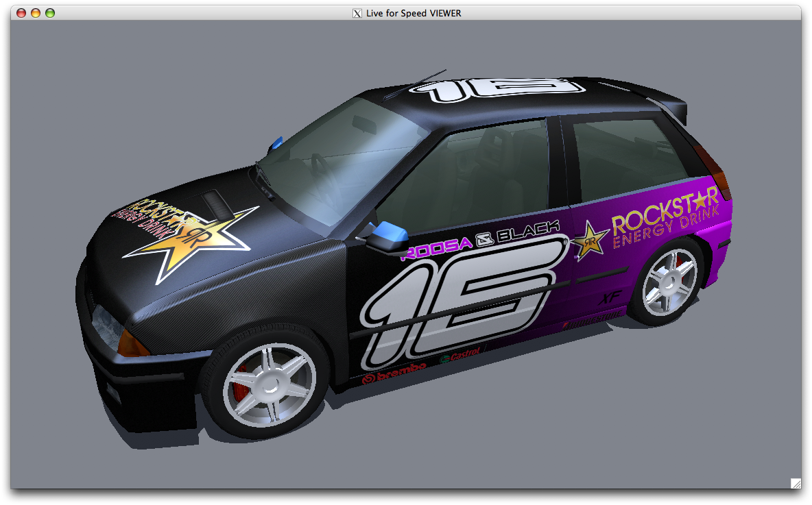The image size is (812, 505).
Task: Click the window resize grip corner
Action: point(796,483)
